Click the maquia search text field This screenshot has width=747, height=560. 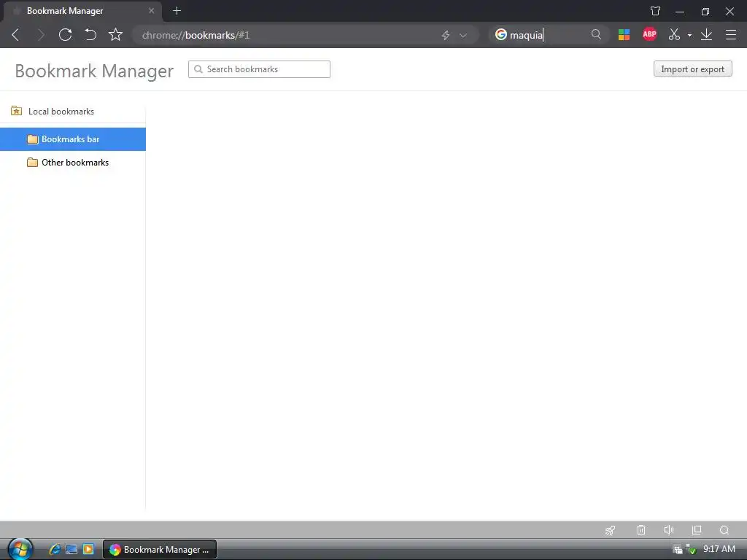(x=548, y=35)
